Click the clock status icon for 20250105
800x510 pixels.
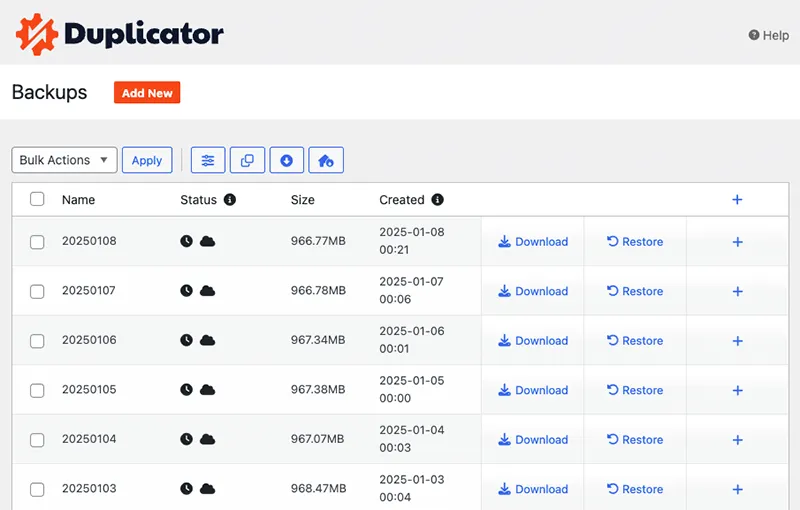click(186, 390)
